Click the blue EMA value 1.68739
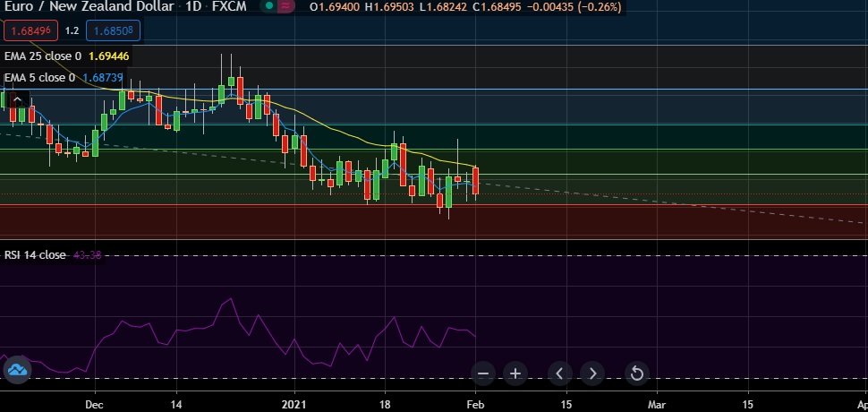This screenshot has width=868, height=412. pos(102,78)
